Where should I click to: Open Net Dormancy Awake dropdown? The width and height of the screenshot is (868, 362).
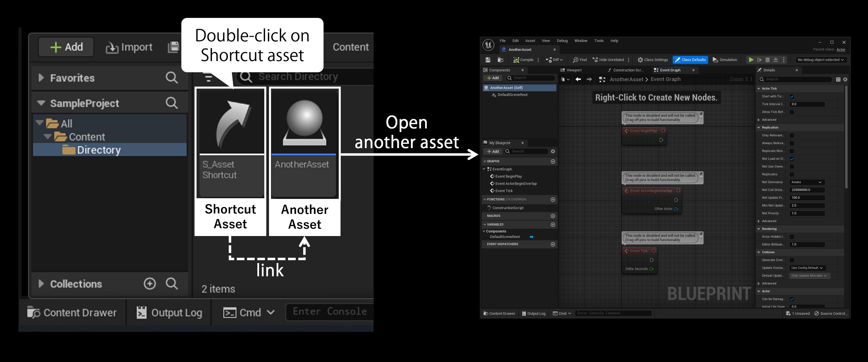click(x=807, y=182)
